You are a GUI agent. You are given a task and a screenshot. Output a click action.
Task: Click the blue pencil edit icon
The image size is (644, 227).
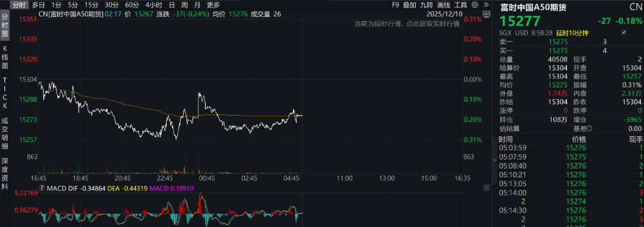[625, 33]
